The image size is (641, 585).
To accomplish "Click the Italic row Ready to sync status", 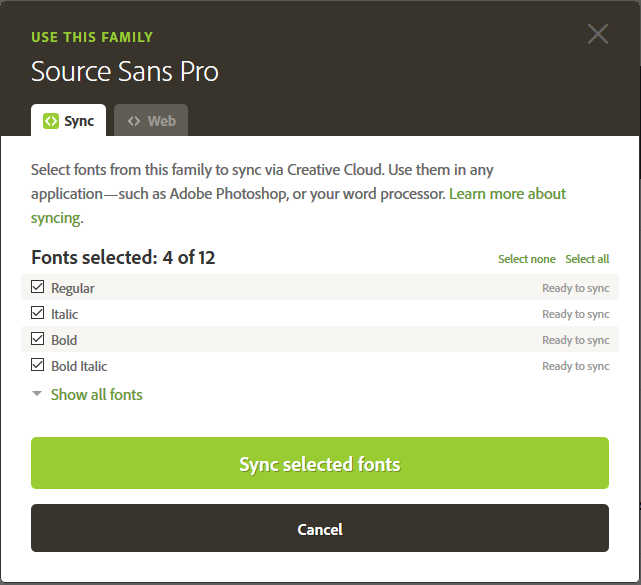I will (x=576, y=314).
